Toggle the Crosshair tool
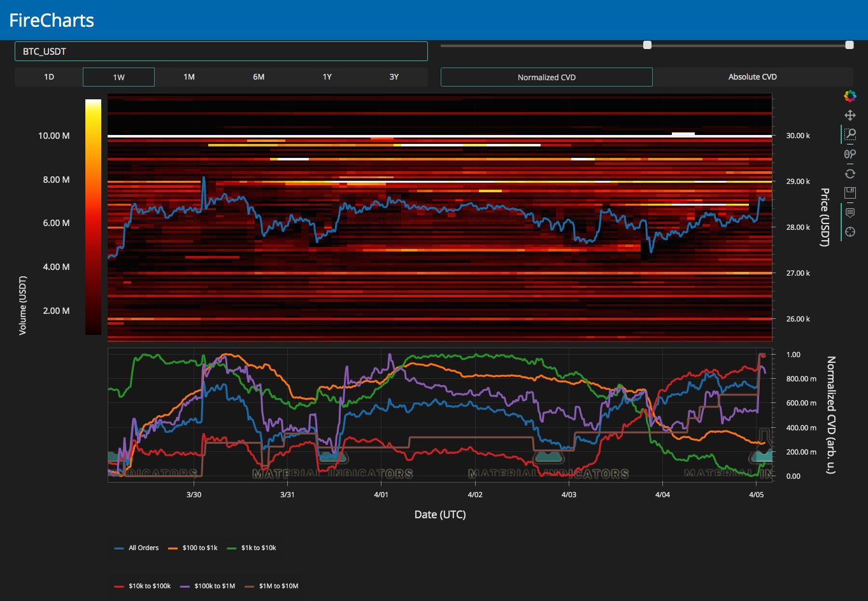Image resolution: width=868 pixels, height=601 pixels. click(850, 232)
